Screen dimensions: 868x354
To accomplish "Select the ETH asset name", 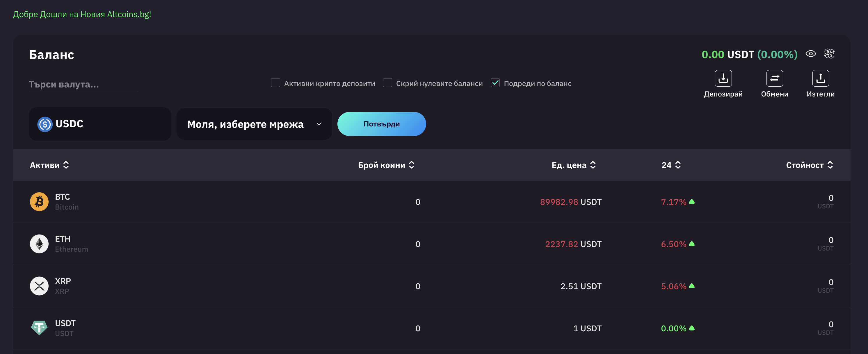I will [63, 239].
